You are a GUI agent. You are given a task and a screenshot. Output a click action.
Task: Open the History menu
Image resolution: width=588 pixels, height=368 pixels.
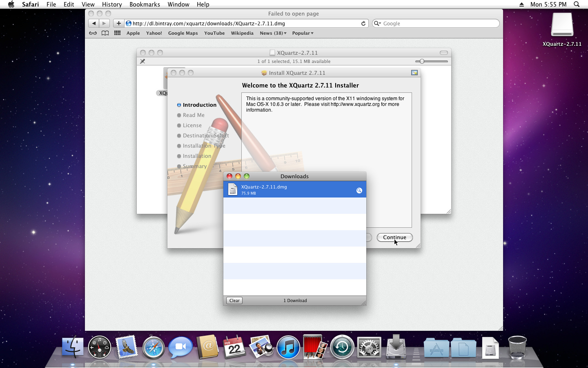(112, 4)
